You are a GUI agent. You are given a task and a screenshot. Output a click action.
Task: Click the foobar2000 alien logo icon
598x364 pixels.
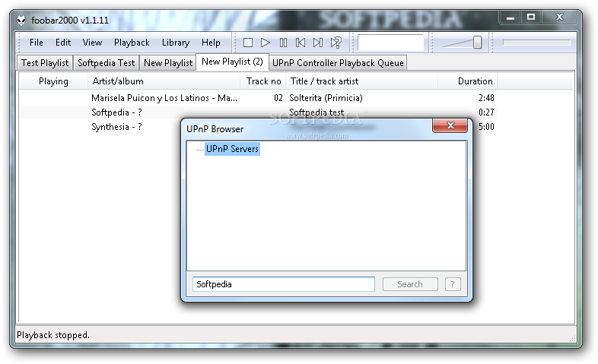click(21, 21)
